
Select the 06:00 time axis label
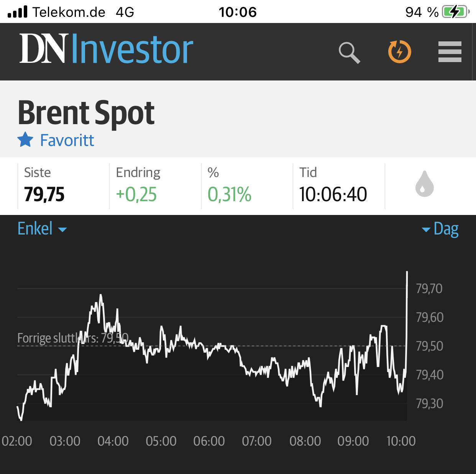tap(209, 441)
